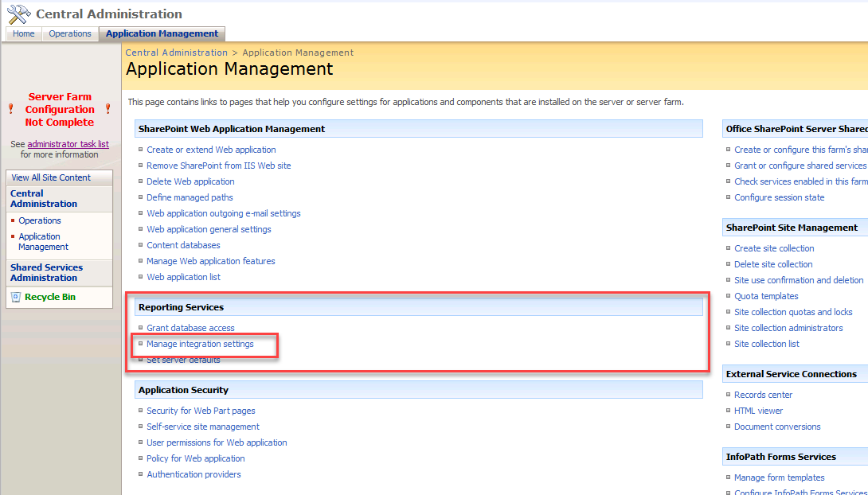The height and width of the screenshot is (495, 868).
Task: Click Grant or configure shared services link
Action: [801, 166]
